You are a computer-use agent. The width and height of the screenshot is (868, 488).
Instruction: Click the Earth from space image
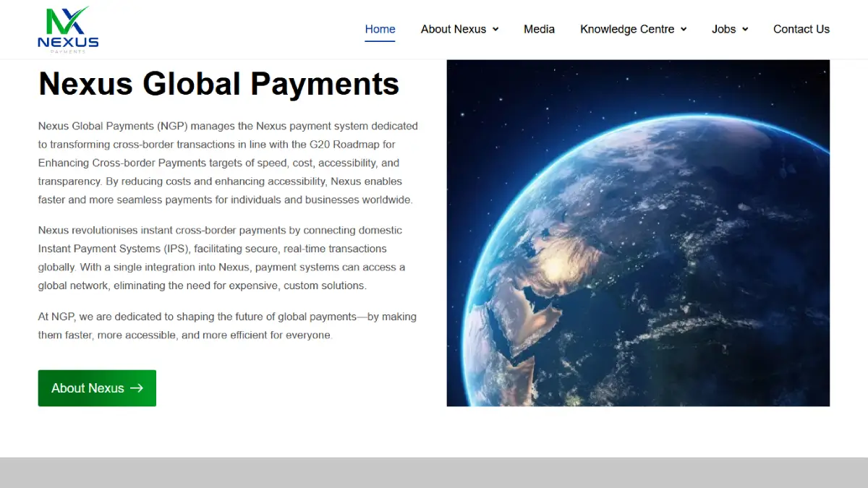pos(638,233)
